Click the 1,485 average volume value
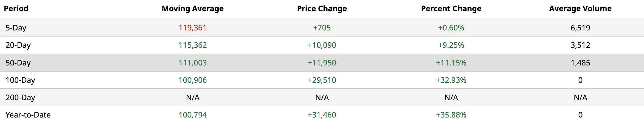Image resolution: width=644 pixels, height=123 pixels. pos(580,63)
